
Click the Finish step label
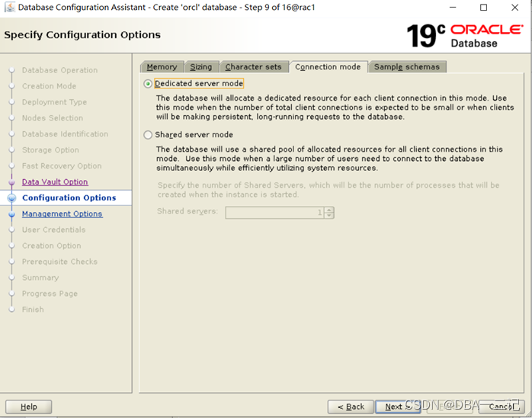tap(33, 310)
